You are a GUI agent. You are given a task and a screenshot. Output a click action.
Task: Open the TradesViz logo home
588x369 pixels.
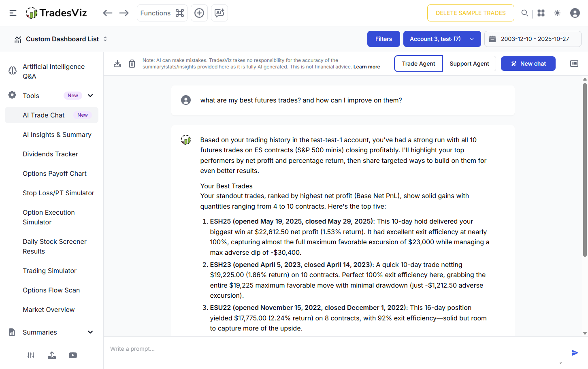pos(56,13)
